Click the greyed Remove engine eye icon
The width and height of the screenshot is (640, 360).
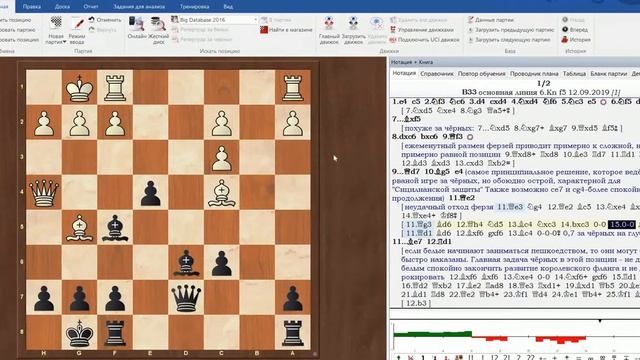tap(376, 24)
